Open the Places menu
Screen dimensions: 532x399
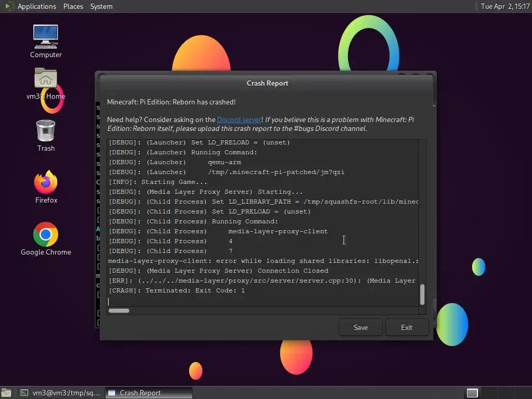73,6
